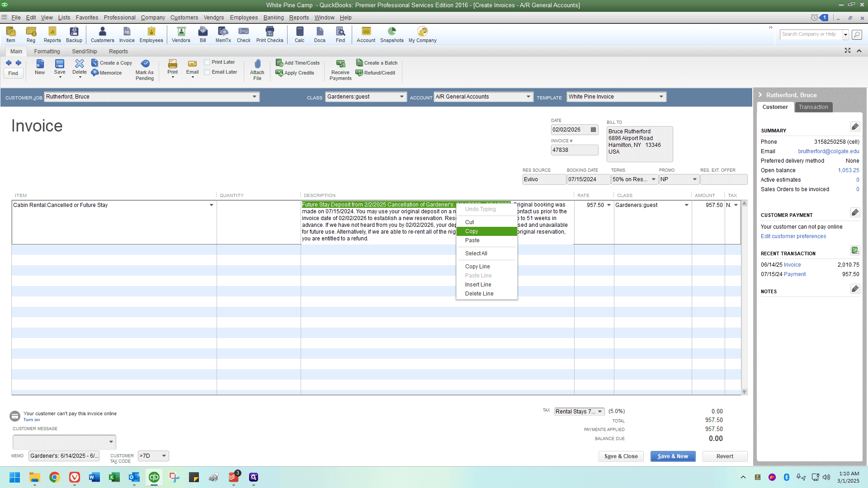The image size is (868, 488).
Task: Open the Docs icon
Action: pyautogui.click(x=320, y=34)
